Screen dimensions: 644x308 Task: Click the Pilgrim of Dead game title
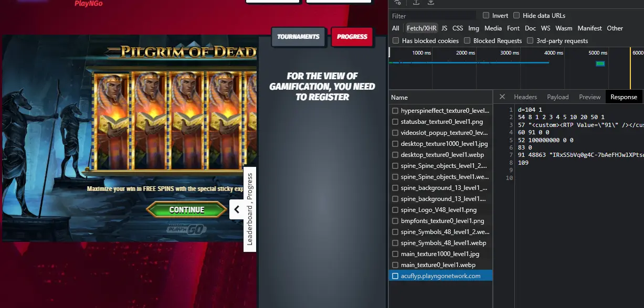point(181,52)
